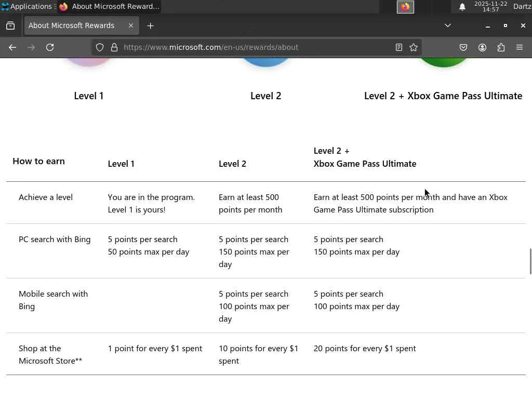Click the About Microsoft Reward taskbar item
The height and width of the screenshot is (399, 532).
click(x=109, y=6)
